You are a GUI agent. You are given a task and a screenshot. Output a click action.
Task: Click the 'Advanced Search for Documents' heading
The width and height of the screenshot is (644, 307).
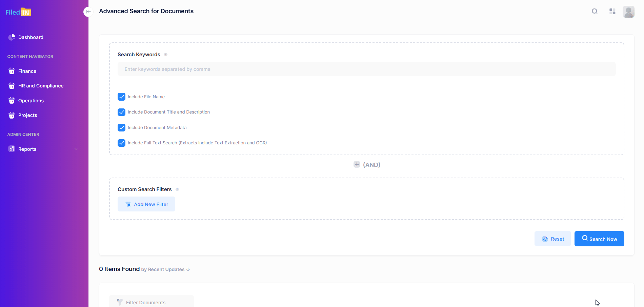(146, 11)
